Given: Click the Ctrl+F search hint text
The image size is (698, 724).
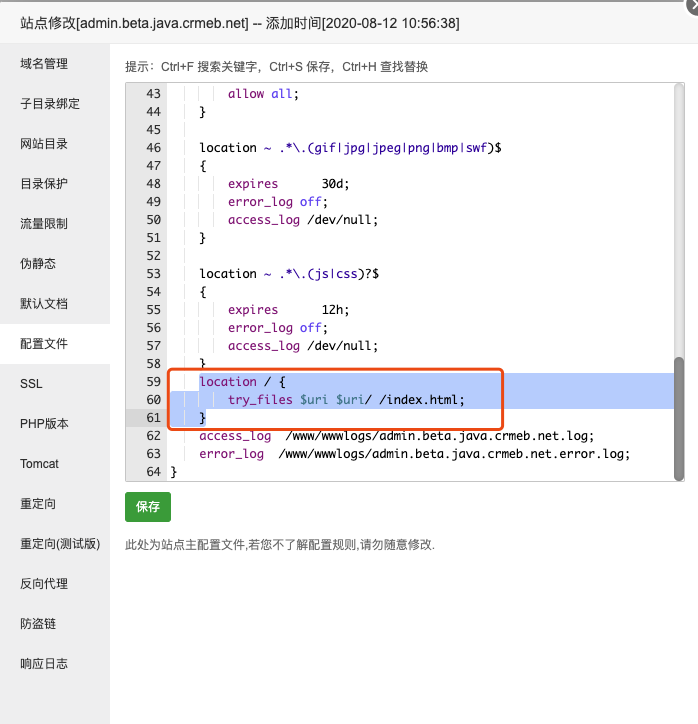Looking at the screenshot, I should [277, 67].
